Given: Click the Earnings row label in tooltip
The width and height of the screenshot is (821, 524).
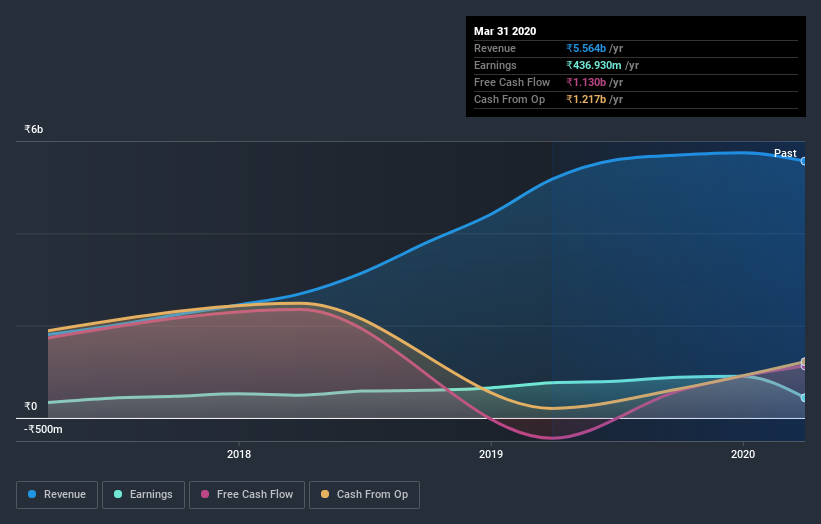Looking at the screenshot, I should (x=495, y=65).
